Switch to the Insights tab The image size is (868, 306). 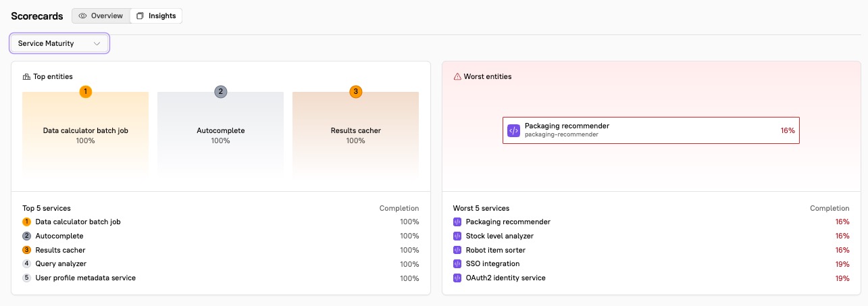(156, 16)
